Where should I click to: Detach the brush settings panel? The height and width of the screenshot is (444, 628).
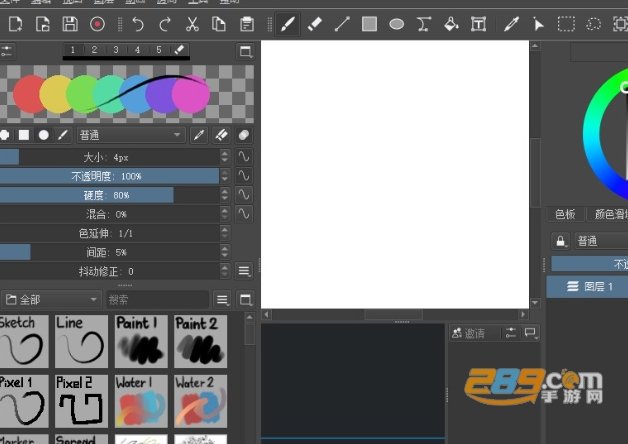246,51
